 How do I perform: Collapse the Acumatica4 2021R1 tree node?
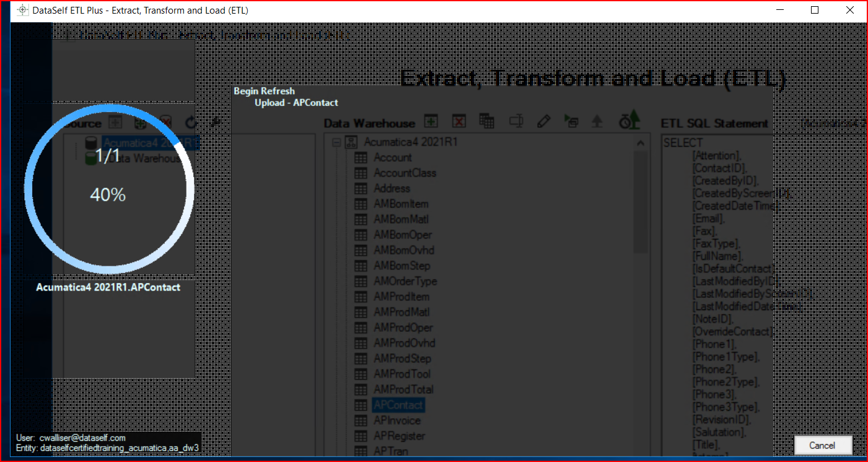336,142
